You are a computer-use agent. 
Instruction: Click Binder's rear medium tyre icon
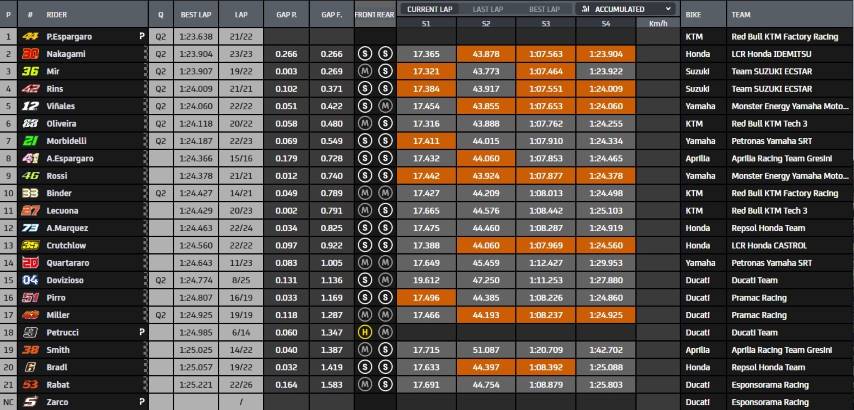[385, 193]
